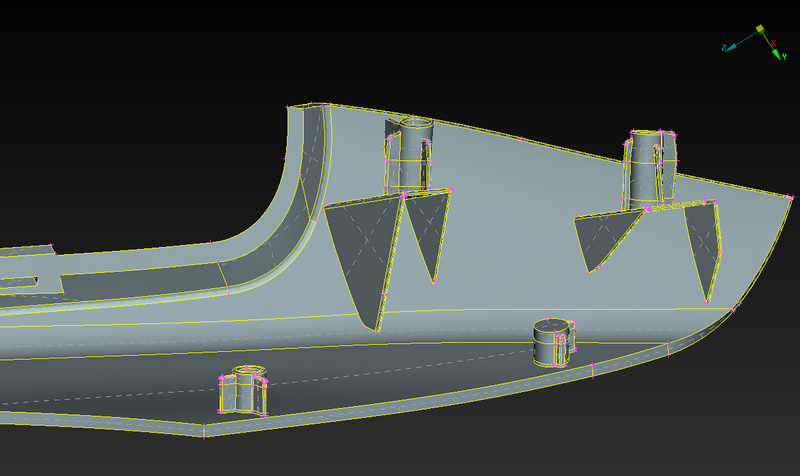The image size is (800, 476).
Task: Select the leftmost large triangular rib face
Action: [x=361, y=250]
